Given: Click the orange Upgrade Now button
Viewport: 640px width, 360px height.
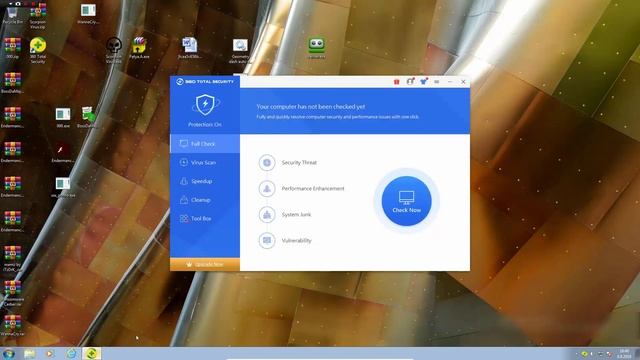Looking at the screenshot, I should [204, 264].
